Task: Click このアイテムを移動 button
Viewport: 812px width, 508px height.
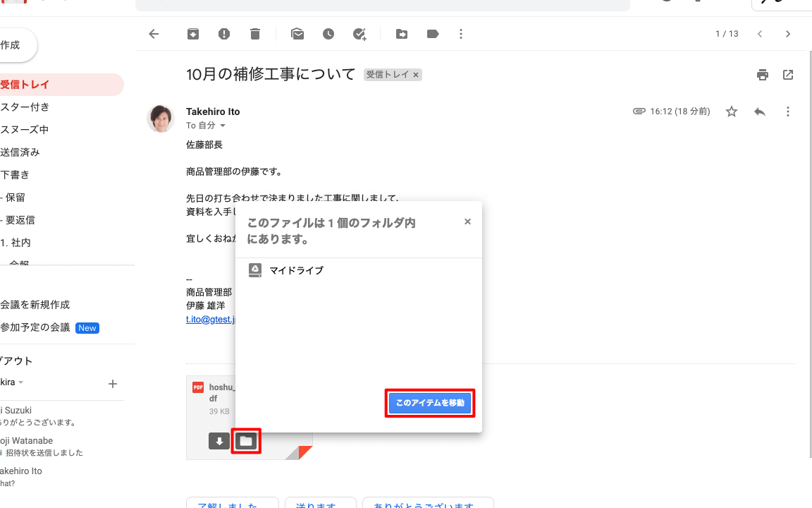Action: [430, 403]
